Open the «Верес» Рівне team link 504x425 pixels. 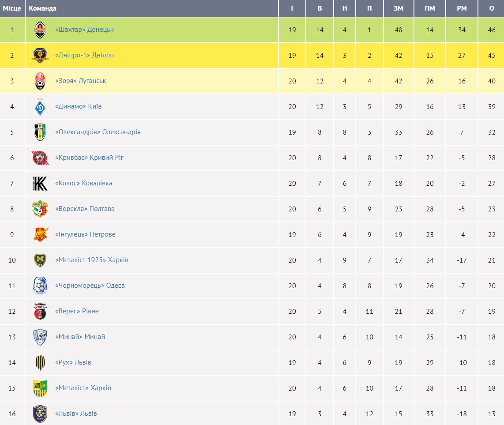click(x=77, y=311)
